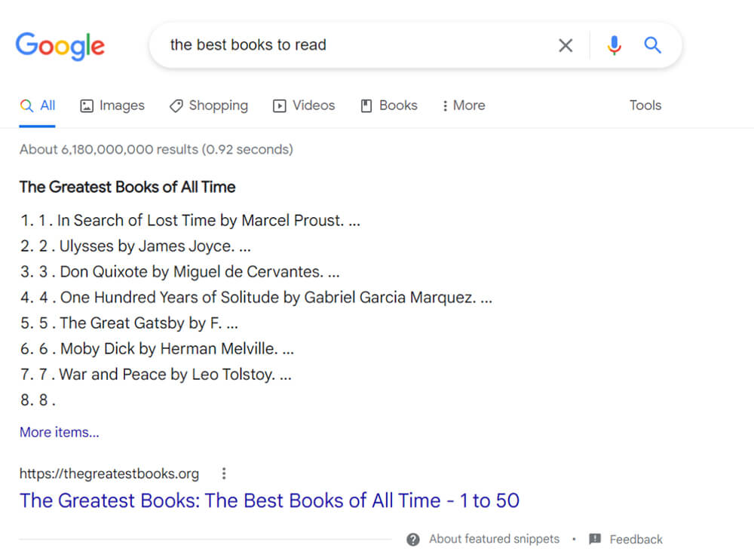
Task: Click the Google logo
Action: [60, 46]
